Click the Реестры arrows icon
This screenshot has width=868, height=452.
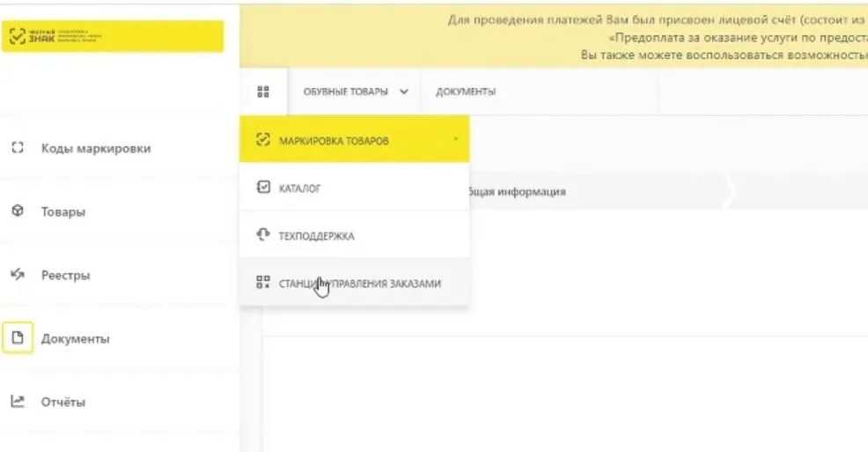[18, 274]
